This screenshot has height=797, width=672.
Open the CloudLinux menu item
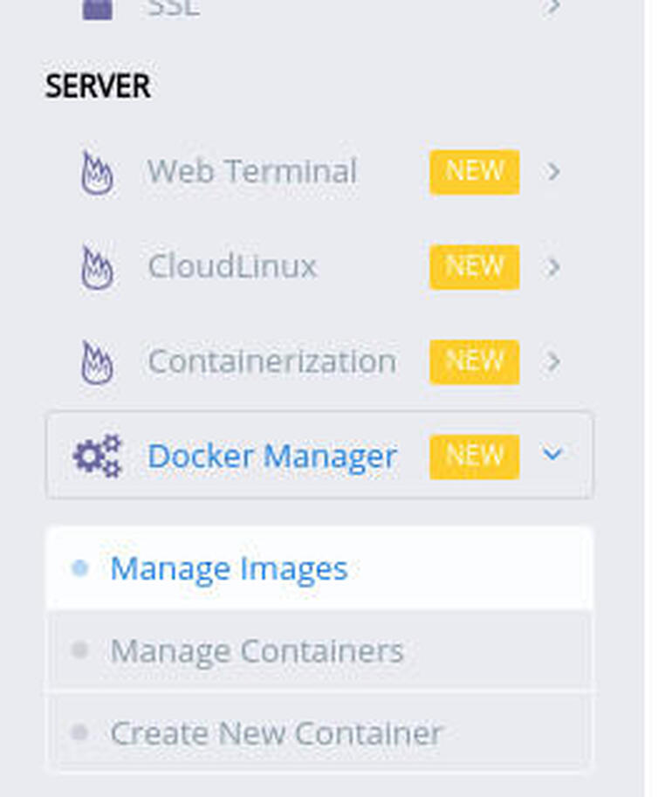tap(319, 267)
